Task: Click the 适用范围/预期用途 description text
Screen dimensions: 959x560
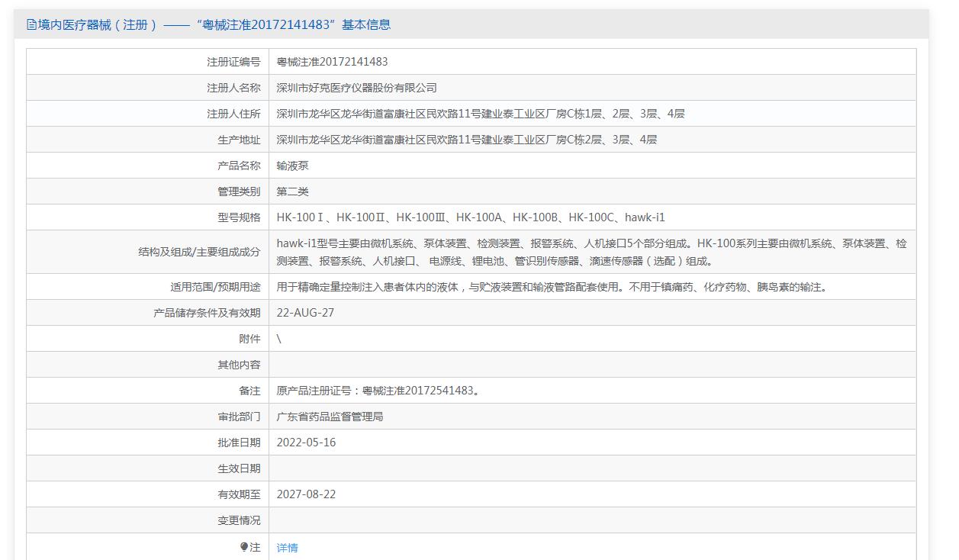Action: [551, 288]
